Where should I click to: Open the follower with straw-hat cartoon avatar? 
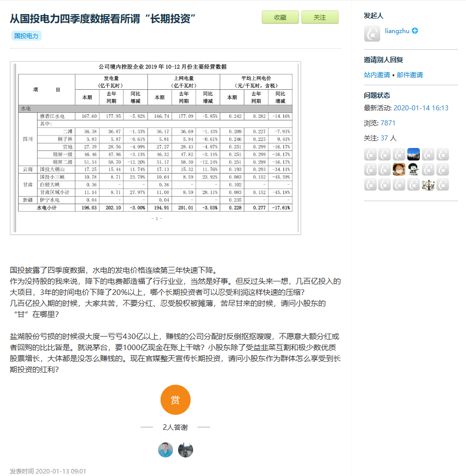tap(399, 170)
